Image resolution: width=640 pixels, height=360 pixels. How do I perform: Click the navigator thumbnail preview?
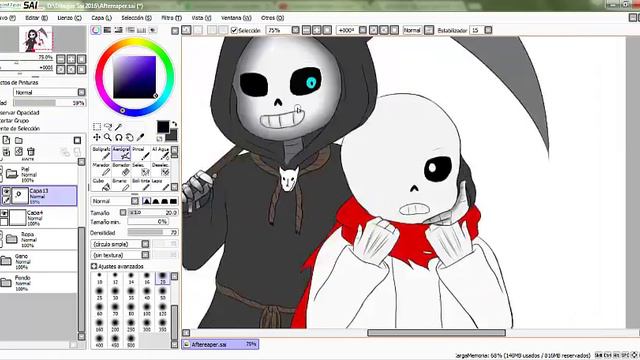pos(36,40)
